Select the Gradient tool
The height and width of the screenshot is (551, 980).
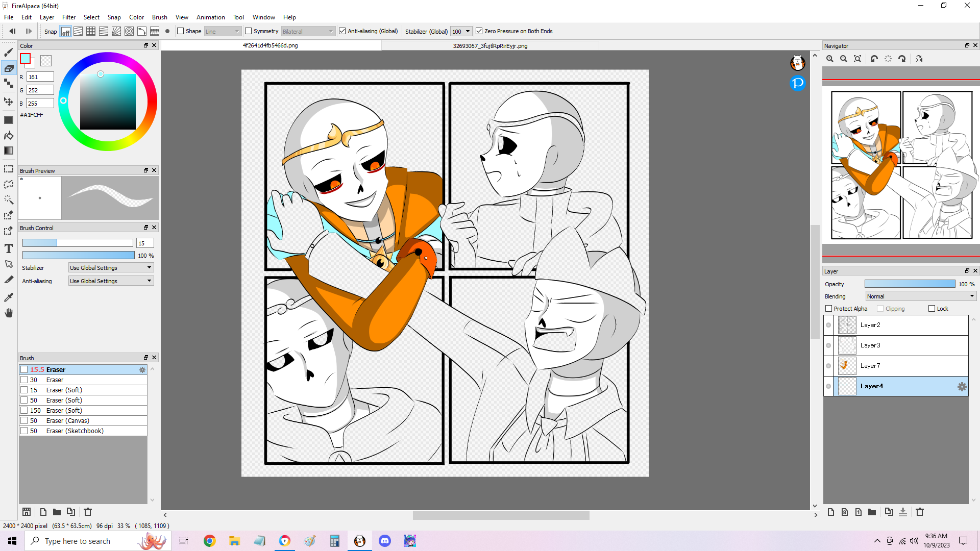pyautogui.click(x=9, y=151)
